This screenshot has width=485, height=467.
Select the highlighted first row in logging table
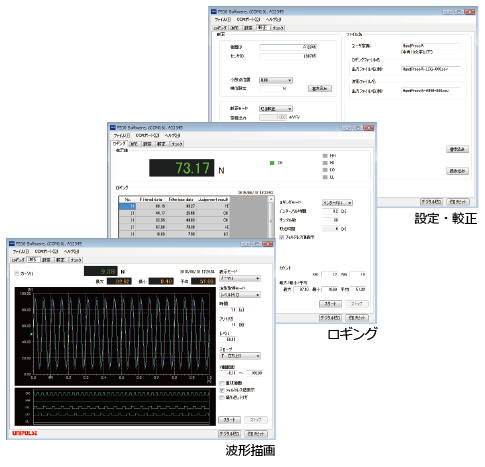coord(174,206)
